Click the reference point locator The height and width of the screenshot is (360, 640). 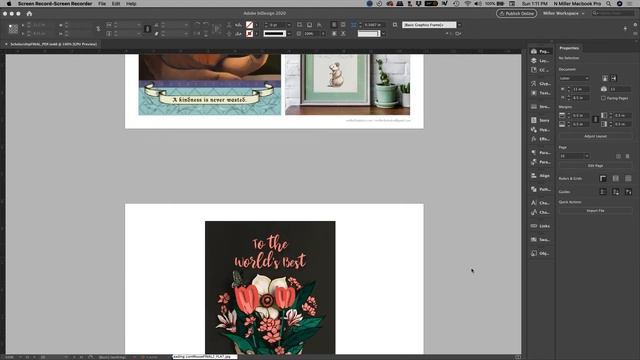pyautogui.click(x=13, y=29)
